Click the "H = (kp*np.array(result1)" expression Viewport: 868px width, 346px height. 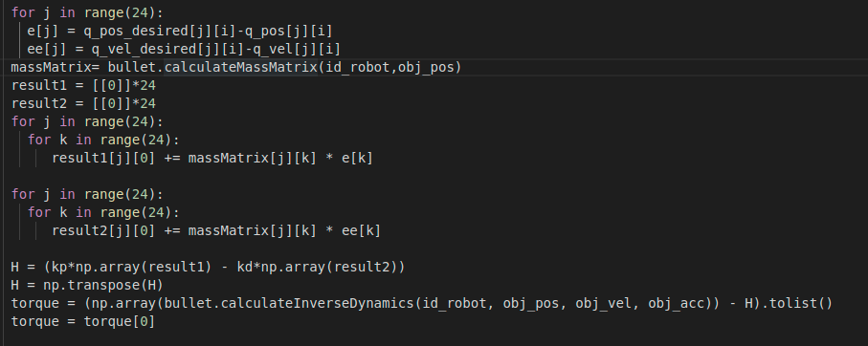[x=111, y=267]
